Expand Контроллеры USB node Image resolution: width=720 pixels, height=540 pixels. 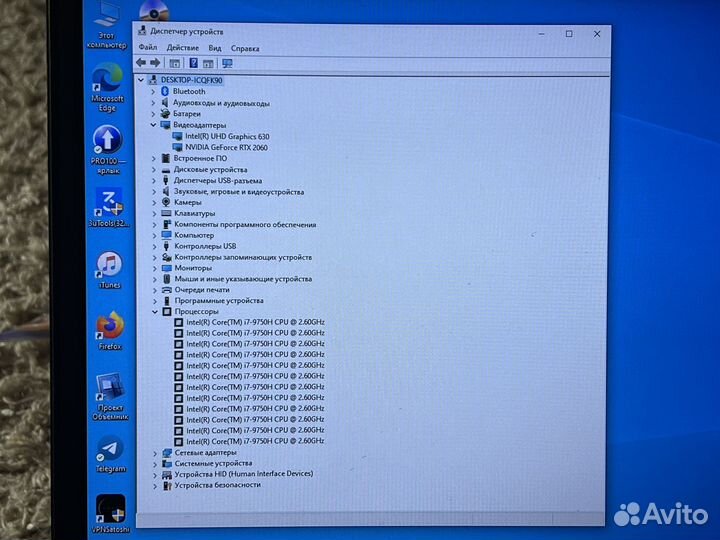tap(155, 247)
